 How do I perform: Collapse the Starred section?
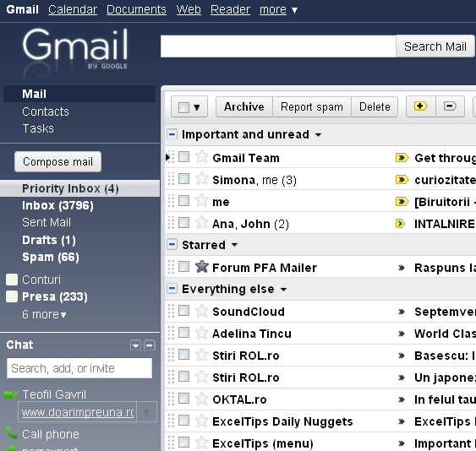172,244
